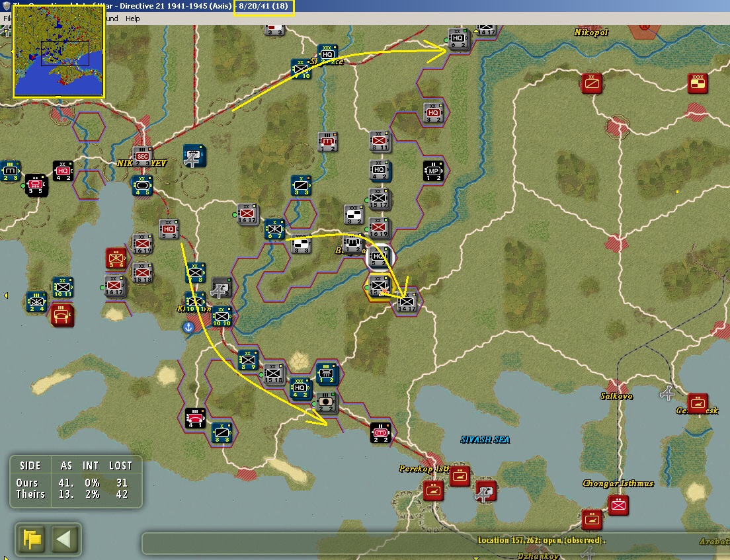
Task: Select the red Soviet unit at Genichesk
Action: coord(698,403)
